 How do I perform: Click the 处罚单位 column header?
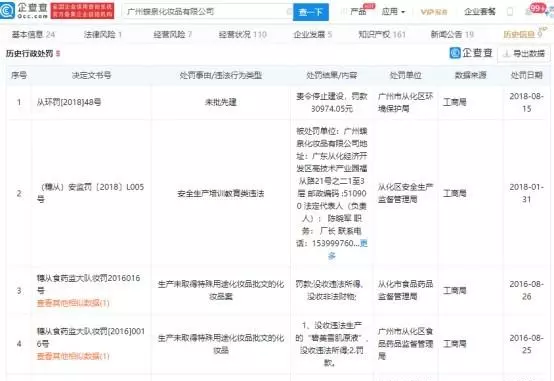click(405, 75)
